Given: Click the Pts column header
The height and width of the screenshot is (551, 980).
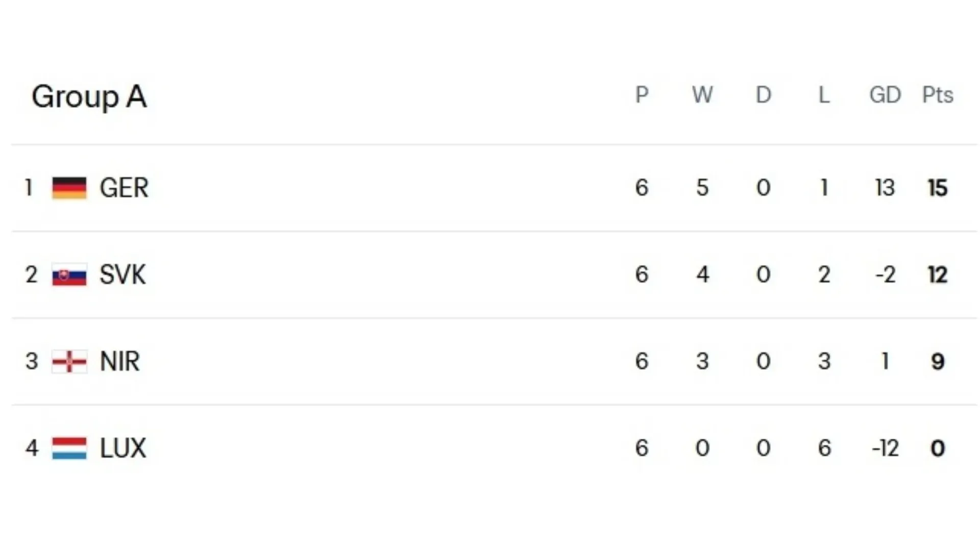Looking at the screenshot, I should (938, 95).
